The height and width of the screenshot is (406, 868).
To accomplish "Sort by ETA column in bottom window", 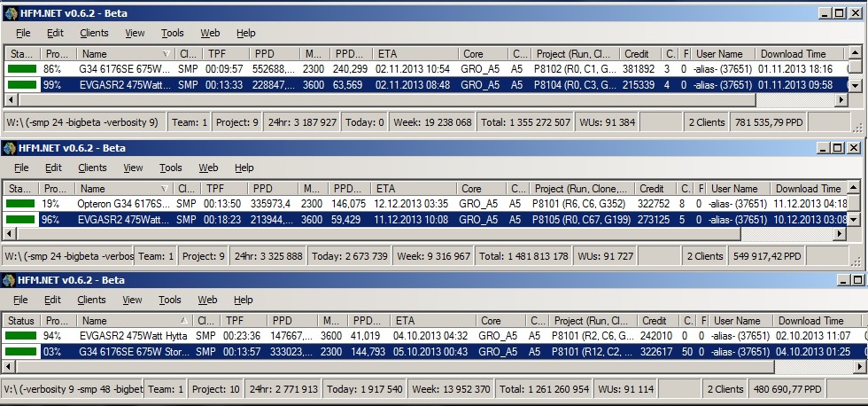I will coord(433,321).
